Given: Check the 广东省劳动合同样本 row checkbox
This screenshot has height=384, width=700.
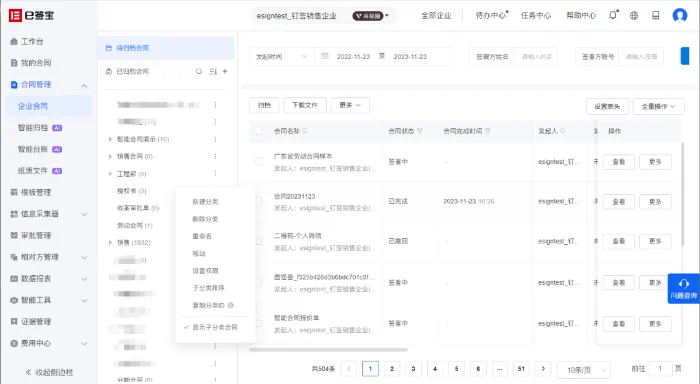Looking at the screenshot, I should tap(258, 161).
